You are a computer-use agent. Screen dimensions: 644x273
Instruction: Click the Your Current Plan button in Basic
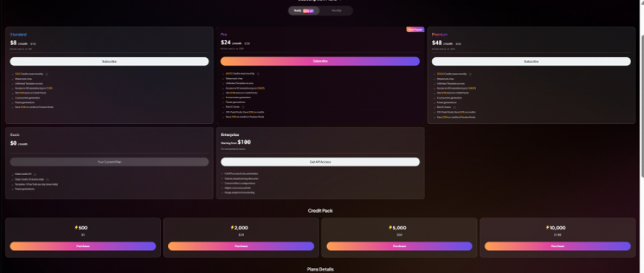coord(109,162)
